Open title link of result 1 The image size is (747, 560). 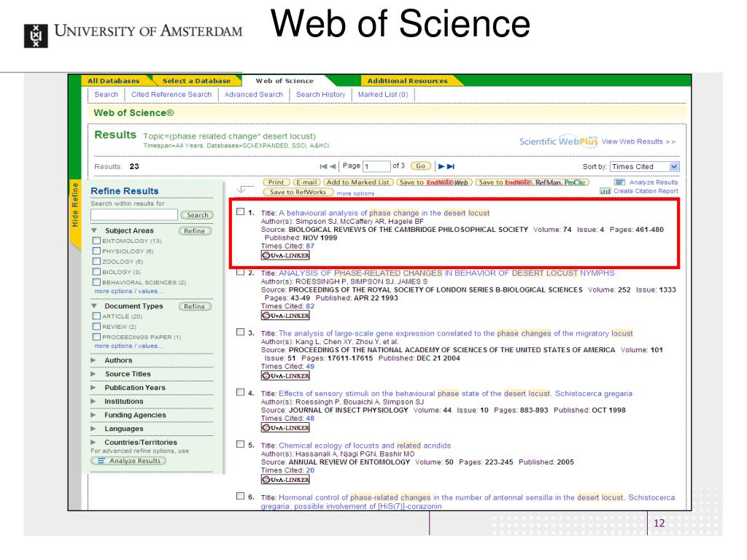384,213
